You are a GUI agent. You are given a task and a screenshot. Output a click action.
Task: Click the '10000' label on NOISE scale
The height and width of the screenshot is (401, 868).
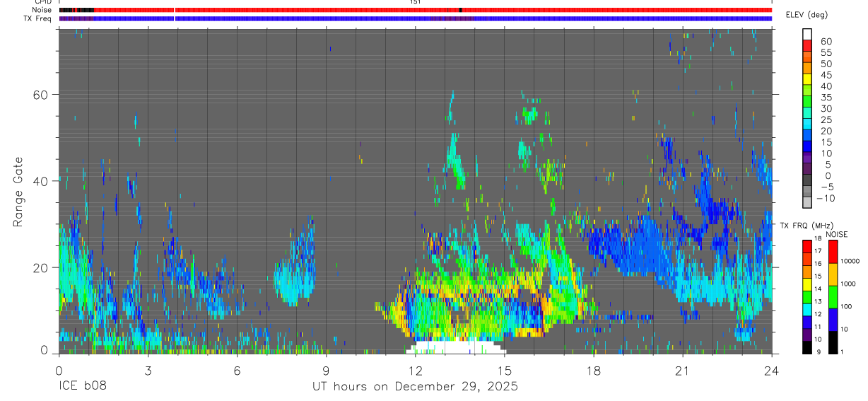tap(850, 261)
